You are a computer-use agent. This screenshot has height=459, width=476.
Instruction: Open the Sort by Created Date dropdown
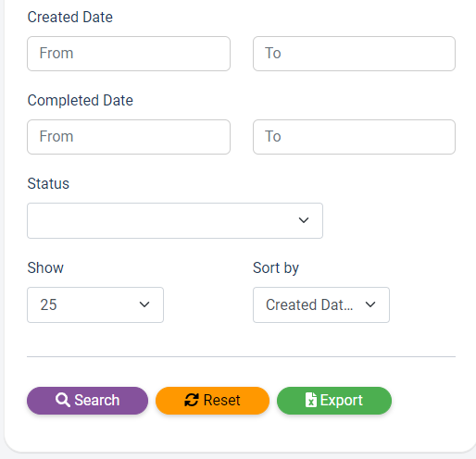pyautogui.click(x=321, y=304)
